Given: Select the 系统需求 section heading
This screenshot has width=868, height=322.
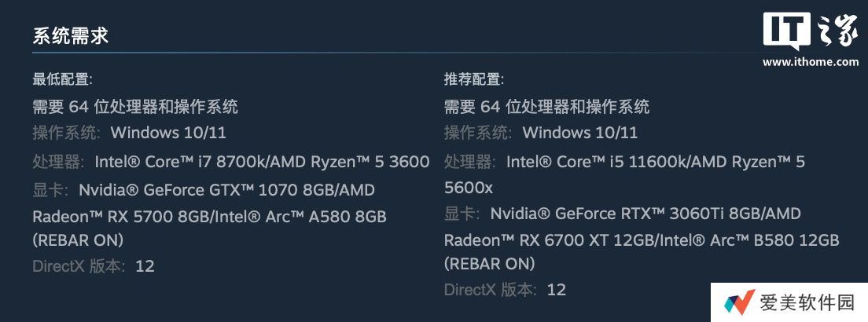Looking at the screenshot, I should click(70, 35).
